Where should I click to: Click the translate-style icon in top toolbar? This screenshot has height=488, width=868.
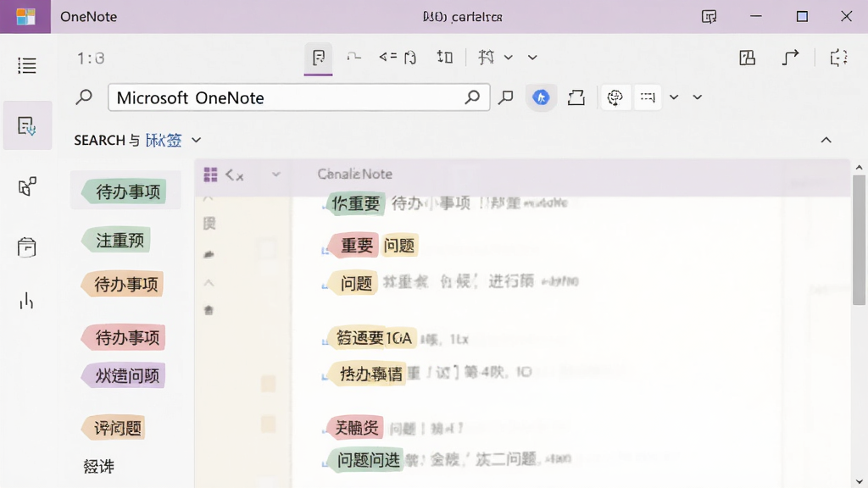[x=486, y=57]
